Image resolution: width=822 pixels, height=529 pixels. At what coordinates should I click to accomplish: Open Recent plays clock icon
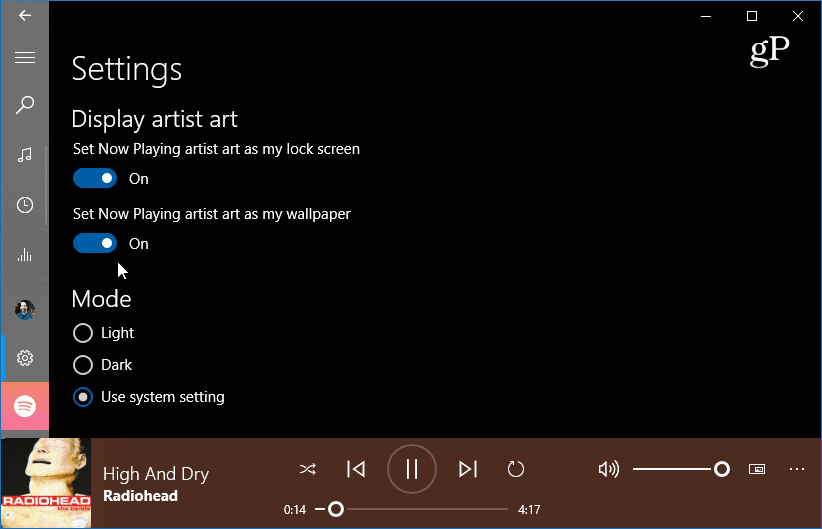pos(25,205)
